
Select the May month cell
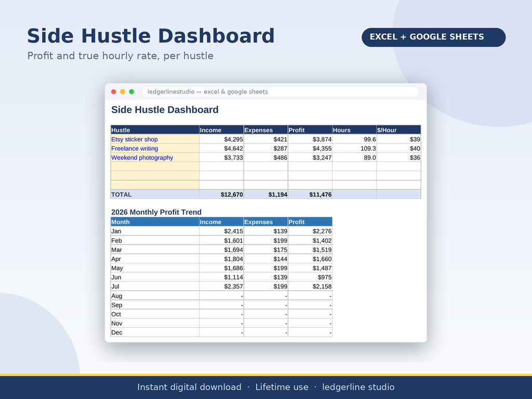pos(155,268)
